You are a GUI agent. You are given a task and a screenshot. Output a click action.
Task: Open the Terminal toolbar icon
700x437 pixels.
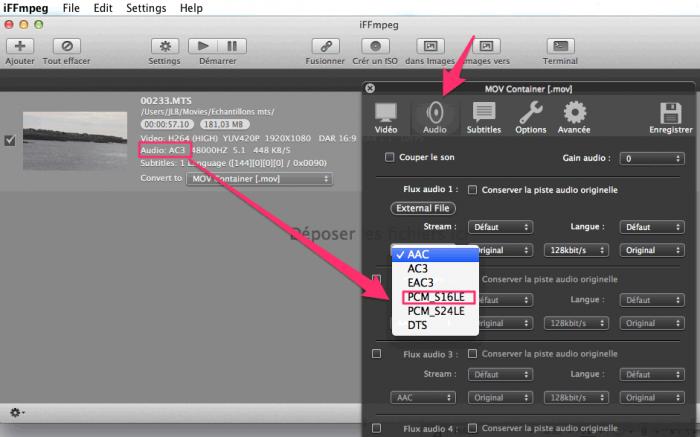pos(561,46)
